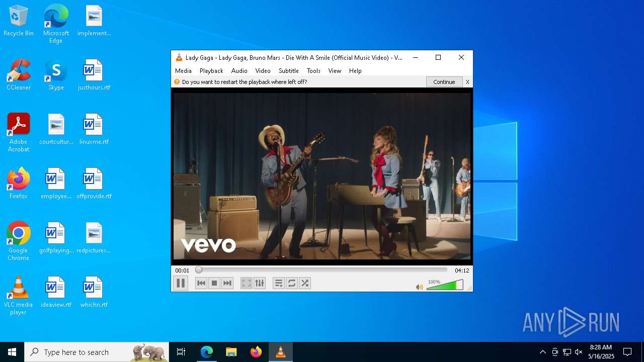Dismiss the restart playback prompt
This screenshot has height=362, width=644.
[x=467, y=82]
